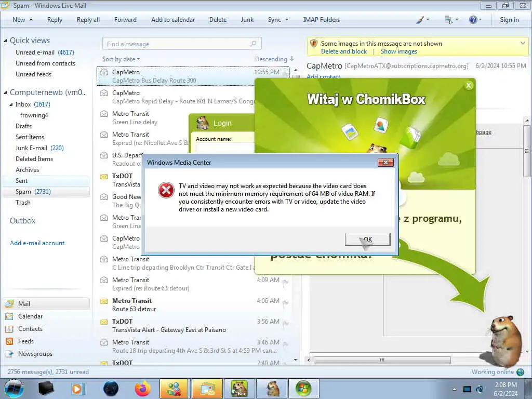This screenshot has width=532, height=399.
Task: Open the Archives folder
Action: click(x=27, y=170)
